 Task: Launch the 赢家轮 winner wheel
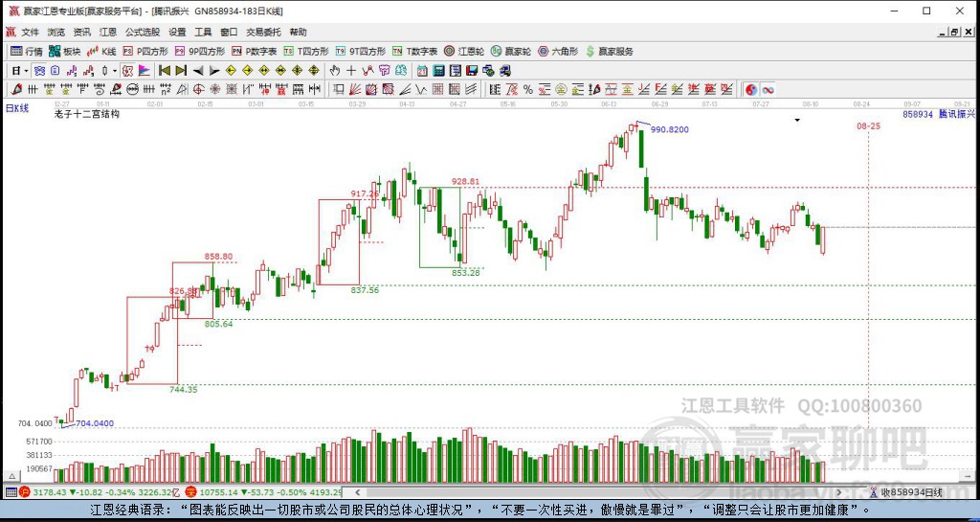(x=511, y=52)
